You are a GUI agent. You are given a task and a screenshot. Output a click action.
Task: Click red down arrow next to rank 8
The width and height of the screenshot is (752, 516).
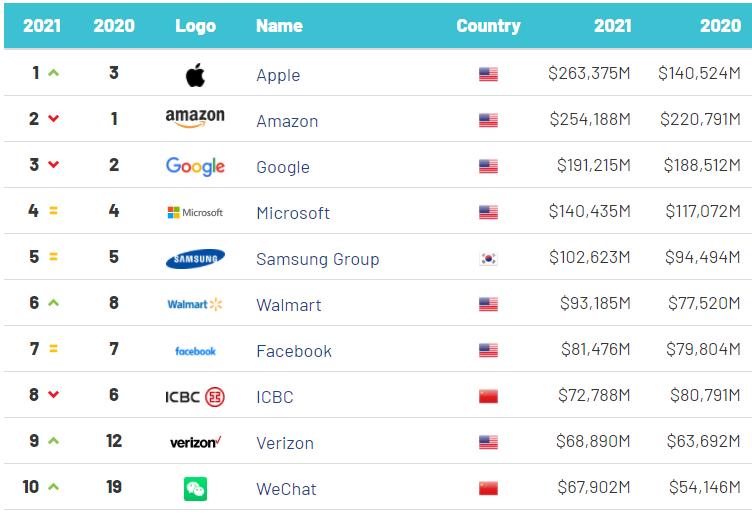pyautogui.click(x=54, y=395)
